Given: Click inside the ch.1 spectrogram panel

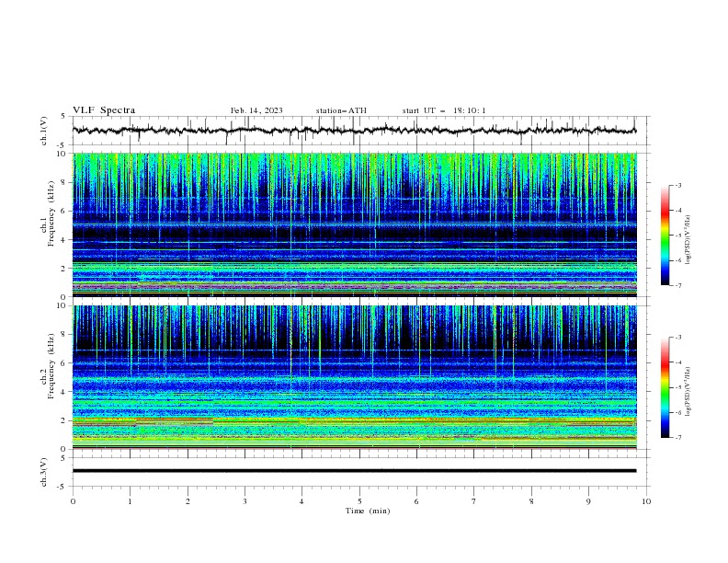Looking at the screenshot, I should 355,224.
